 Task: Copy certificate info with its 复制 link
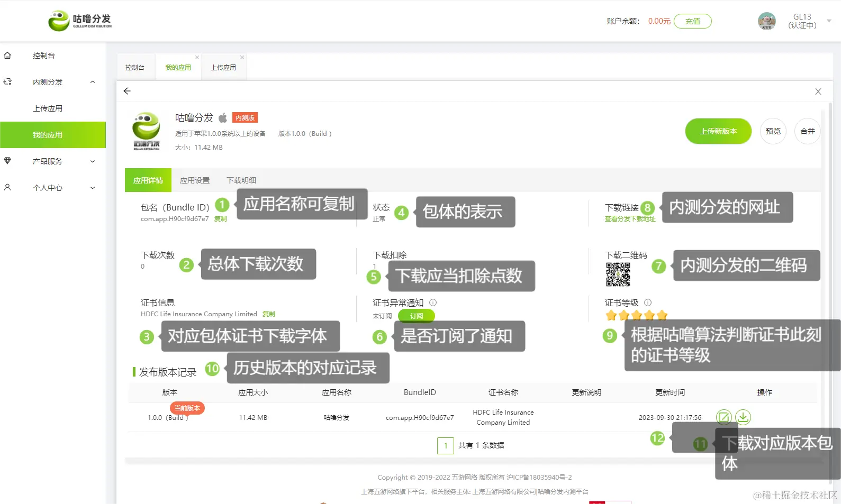[x=269, y=314]
